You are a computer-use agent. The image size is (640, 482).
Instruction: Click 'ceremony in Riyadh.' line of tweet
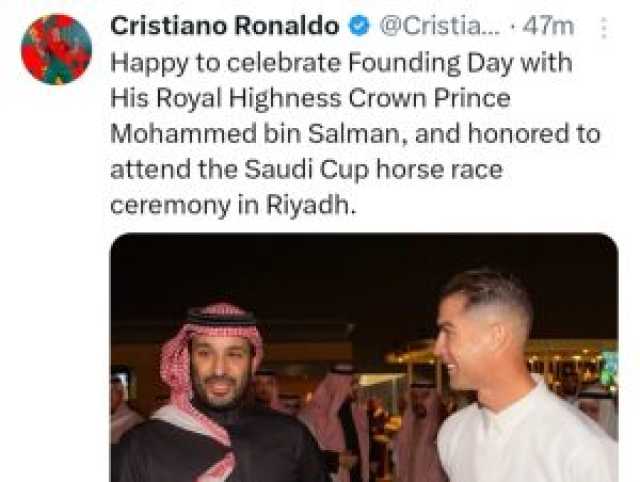(x=233, y=205)
